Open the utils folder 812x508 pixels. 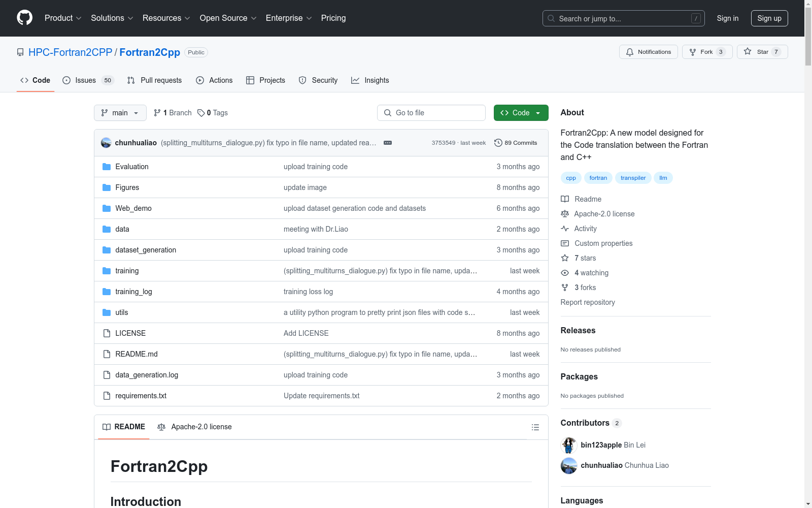pos(122,312)
